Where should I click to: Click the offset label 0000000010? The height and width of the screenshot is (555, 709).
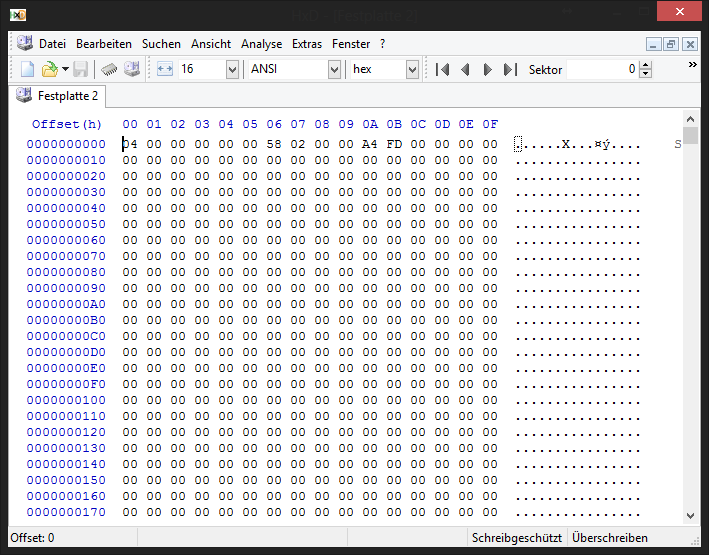(66, 160)
